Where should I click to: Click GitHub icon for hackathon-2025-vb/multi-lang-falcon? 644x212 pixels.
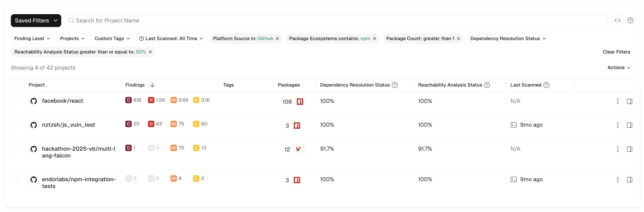[34, 149]
